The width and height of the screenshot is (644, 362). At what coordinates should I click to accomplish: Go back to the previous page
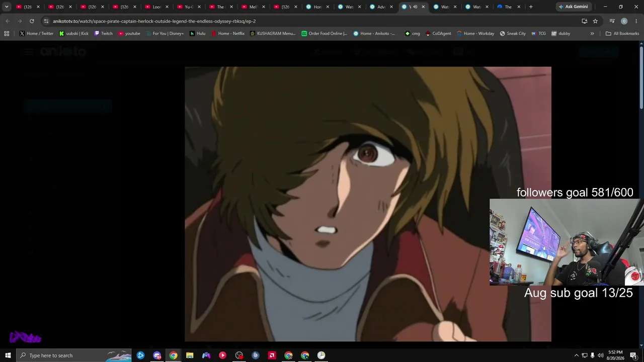[x=8, y=21]
